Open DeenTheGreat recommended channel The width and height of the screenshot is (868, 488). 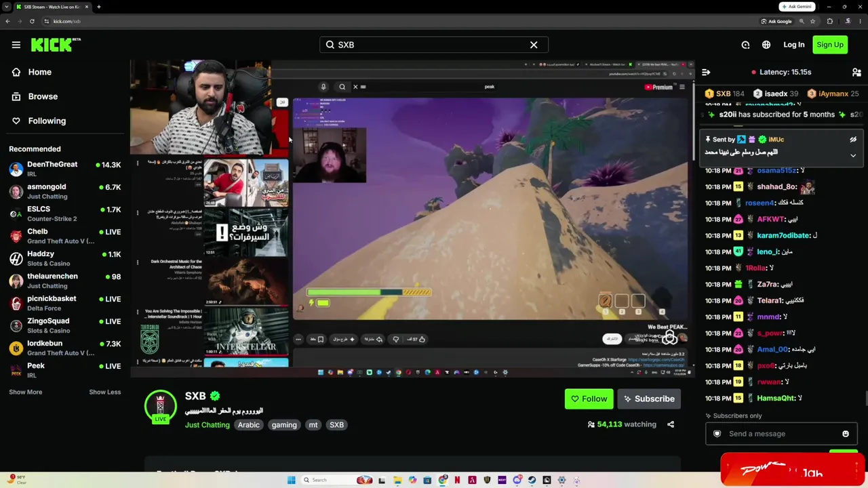click(x=65, y=169)
